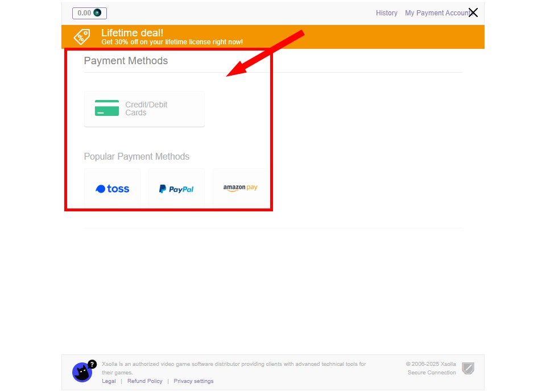Select Credit/Debit Cards payment tile

[144, 109]
